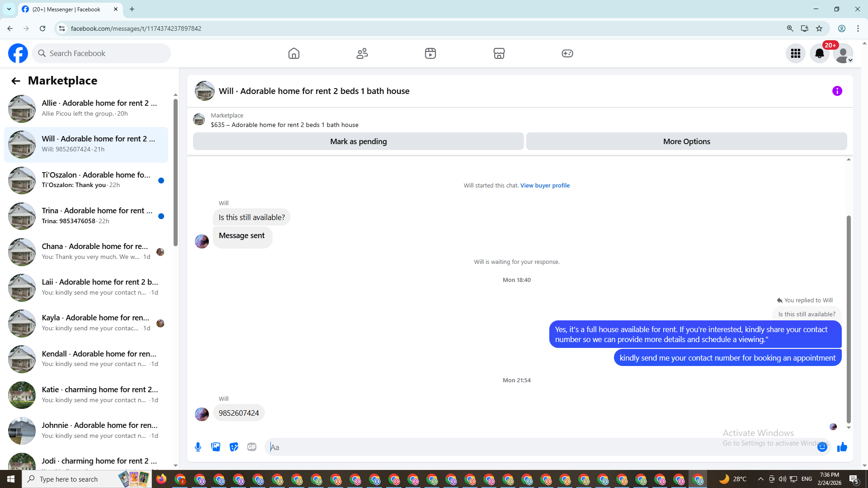Click Mark as pending button
This screenshot has height=488, width=868.
pos(358,141)
